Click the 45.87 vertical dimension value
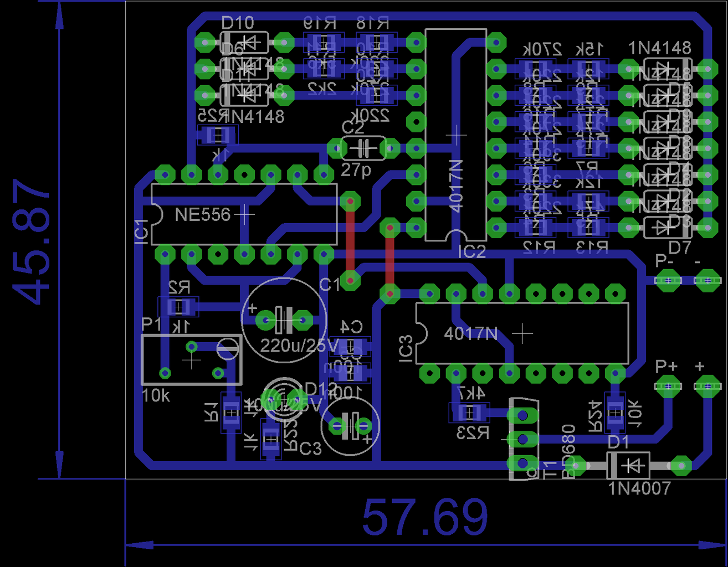The image size is (728, 567). point(31,242)
